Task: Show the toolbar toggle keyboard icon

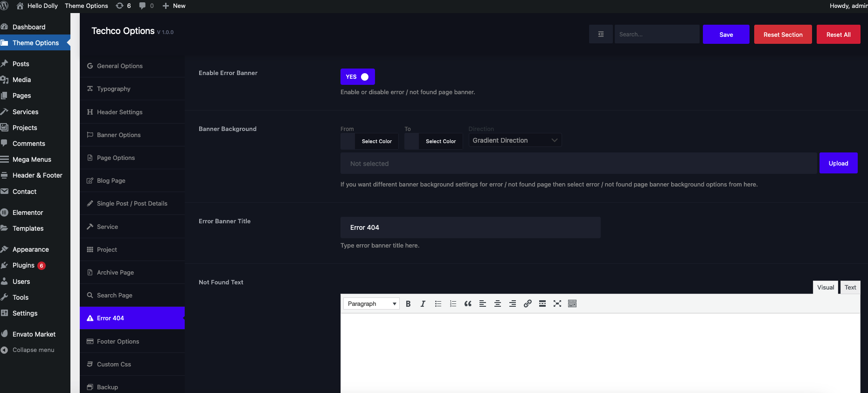Action: click(572, 304)
